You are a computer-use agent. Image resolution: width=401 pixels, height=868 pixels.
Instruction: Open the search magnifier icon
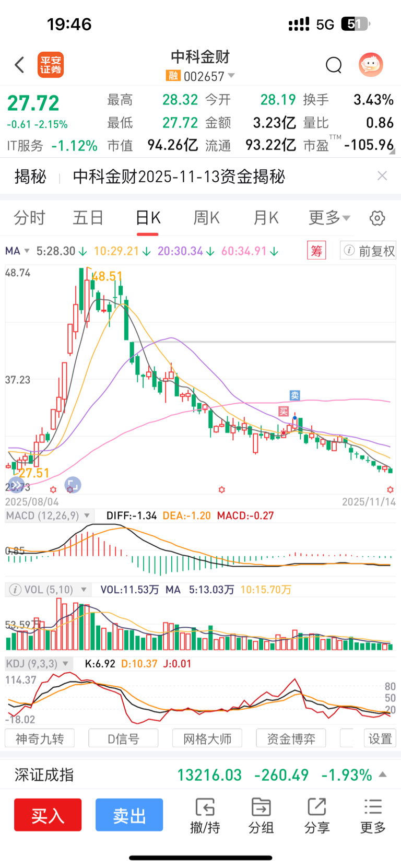[x=334, y=65]
